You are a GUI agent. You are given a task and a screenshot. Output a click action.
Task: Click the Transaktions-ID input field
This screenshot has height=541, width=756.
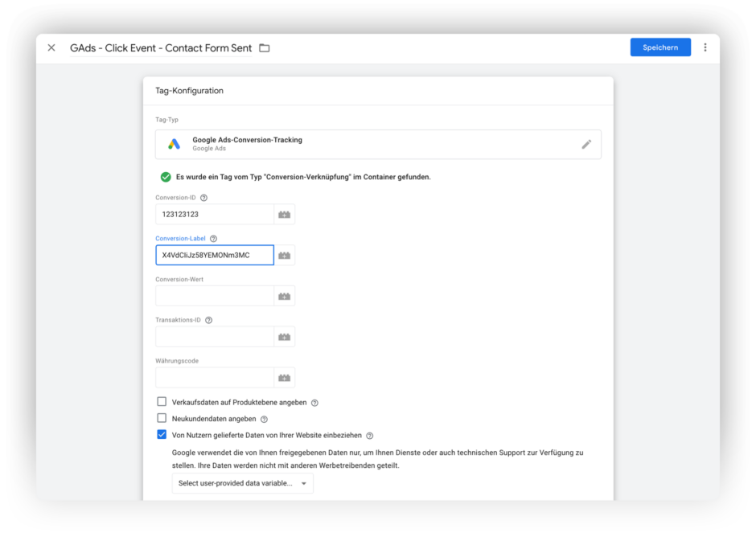(x=215, y=337)
